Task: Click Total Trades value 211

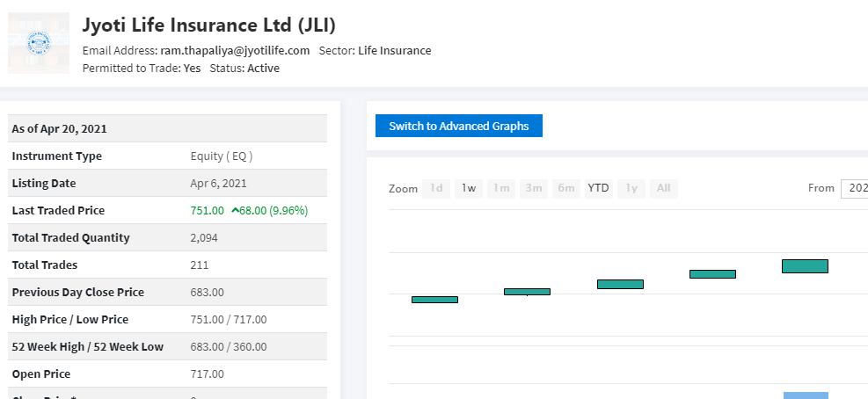Action: pyautogui.click(x=200, y=265)
